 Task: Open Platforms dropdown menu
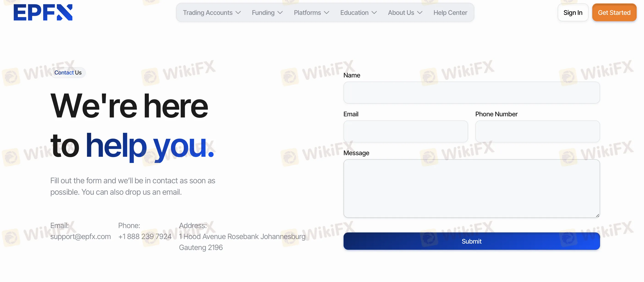(x=311, y=12)
